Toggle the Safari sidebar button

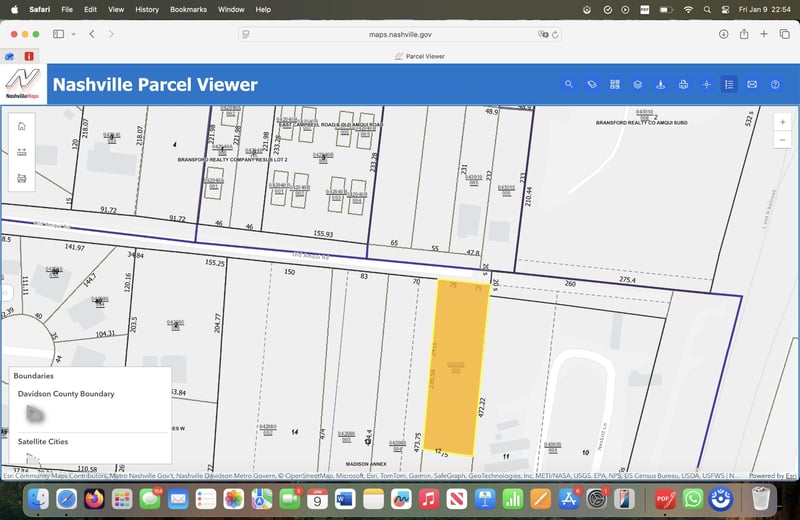point(58,34)
